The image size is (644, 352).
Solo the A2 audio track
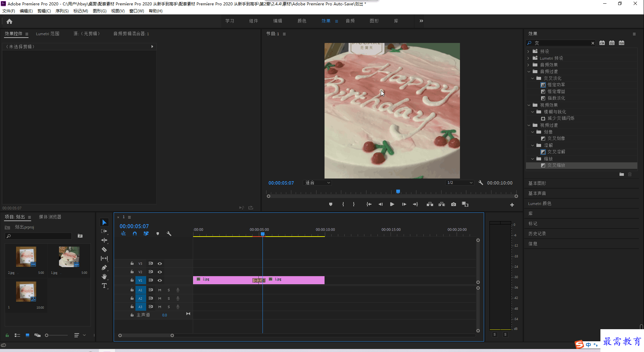[x=169, y=298]
